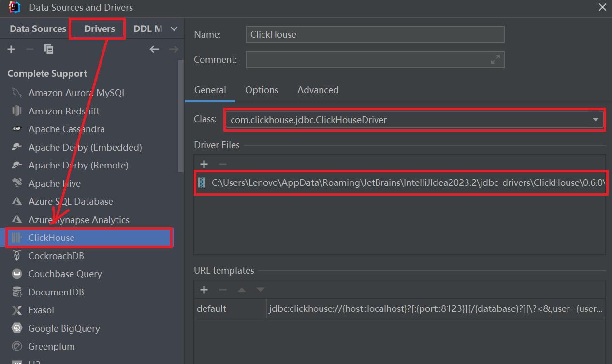Select the ClickHouse 0.6.0 jar file path

pyautogui.click(x=400, y=183)
